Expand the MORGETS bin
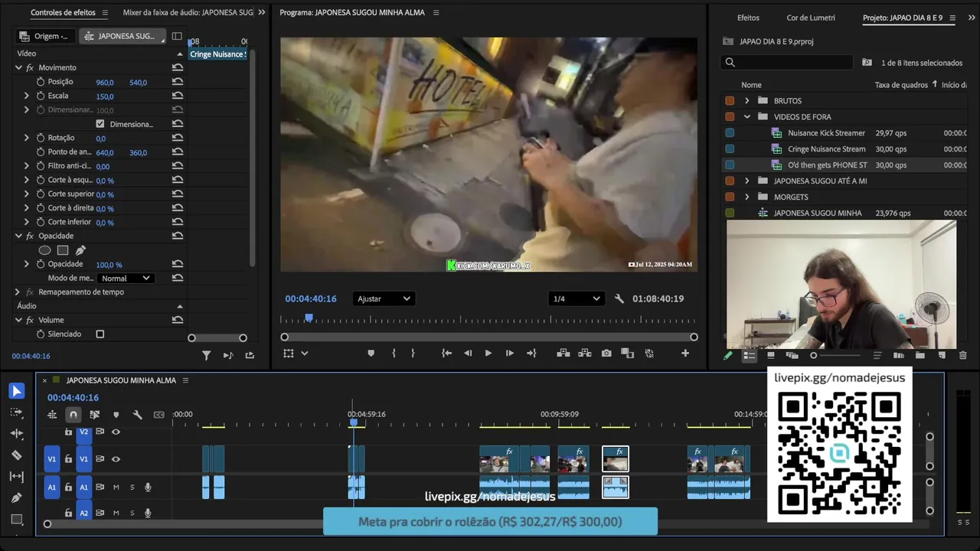 747,197
